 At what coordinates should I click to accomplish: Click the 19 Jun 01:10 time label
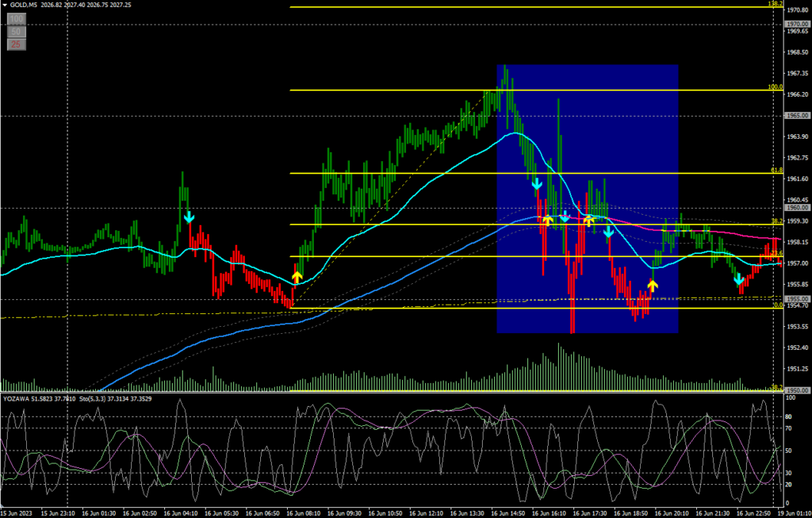point(795,513)
